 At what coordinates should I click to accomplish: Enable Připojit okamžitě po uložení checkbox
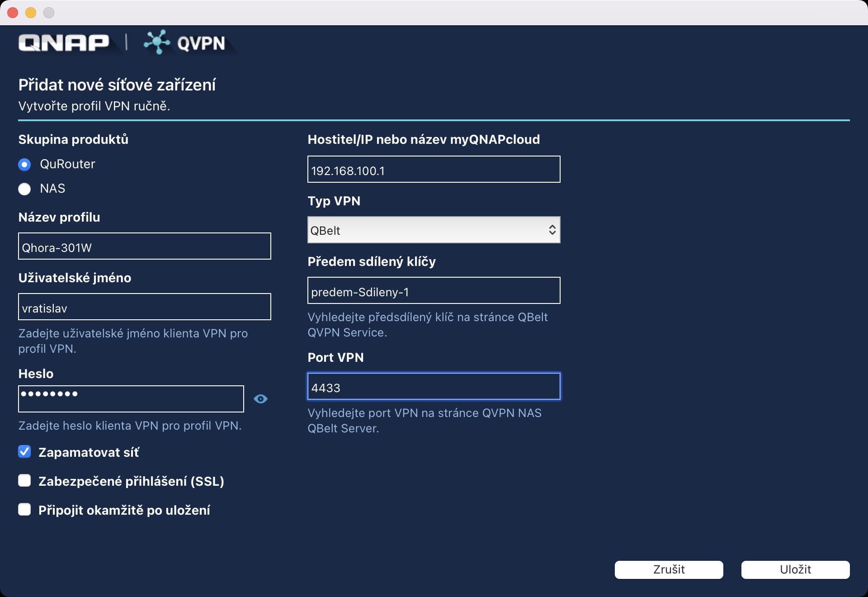tap(24, 510)
